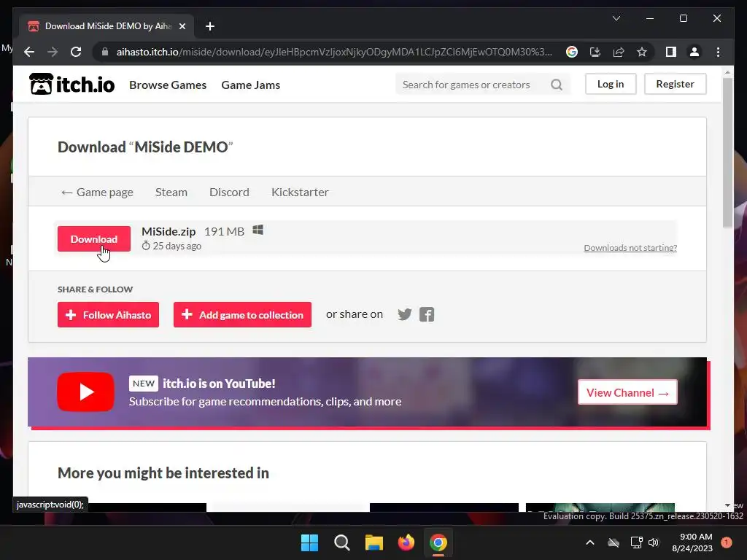Click the Download "MiSide DEMO" heading
Viewport: 747px width, 560px height.
(145, 147)
